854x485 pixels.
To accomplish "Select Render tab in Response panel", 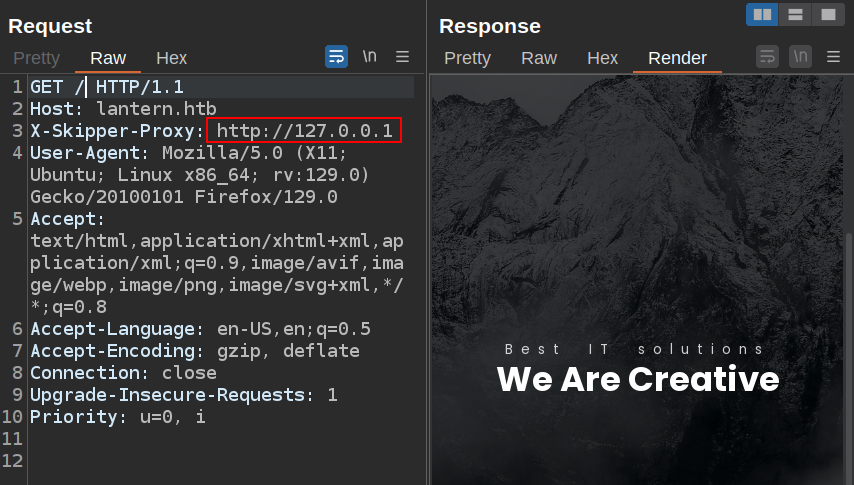I will [677, 58].
